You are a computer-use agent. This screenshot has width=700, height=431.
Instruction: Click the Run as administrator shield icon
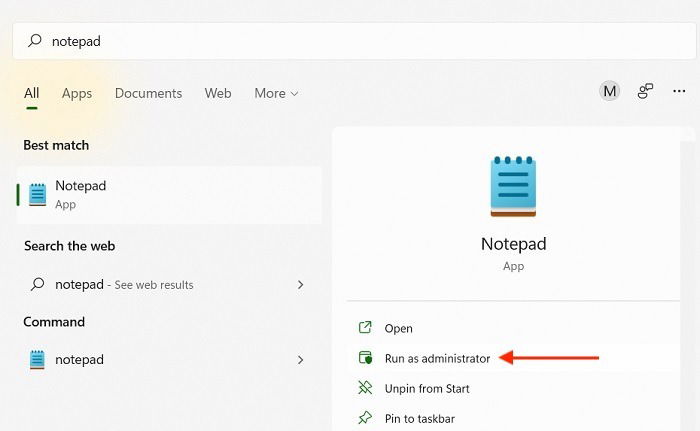click(365, 358)
